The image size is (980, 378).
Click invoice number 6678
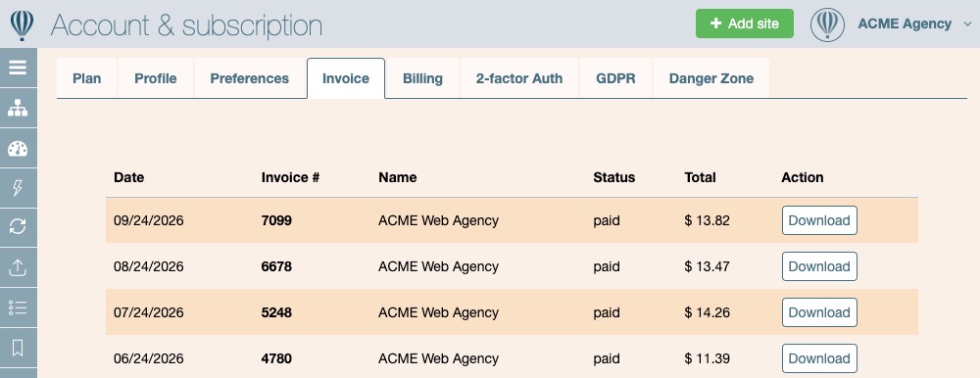(x=276, y=266)
